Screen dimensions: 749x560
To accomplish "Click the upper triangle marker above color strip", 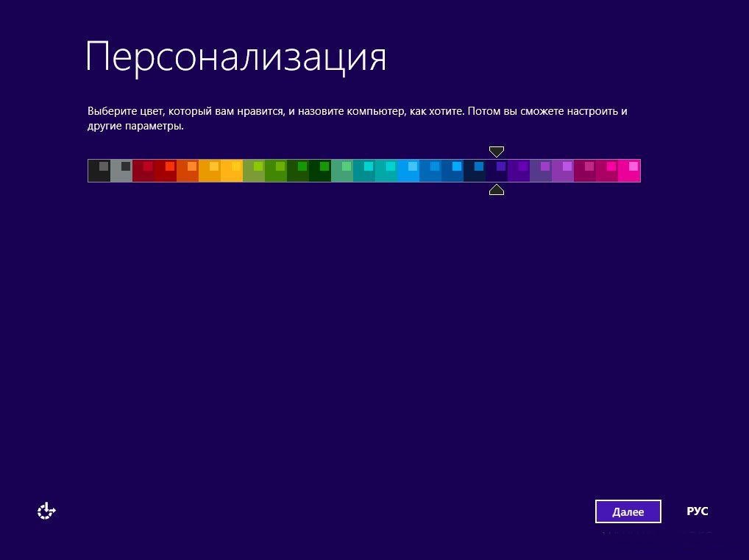I will tap(497, 152).
